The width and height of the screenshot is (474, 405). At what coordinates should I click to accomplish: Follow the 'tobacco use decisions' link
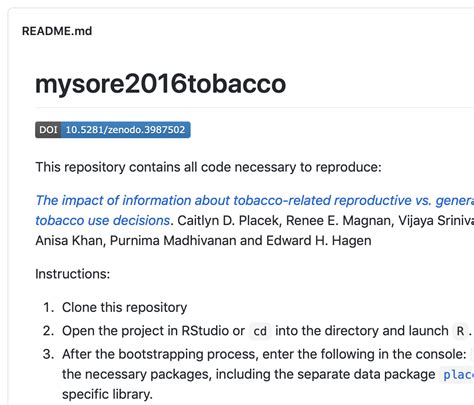coord(103,220)
